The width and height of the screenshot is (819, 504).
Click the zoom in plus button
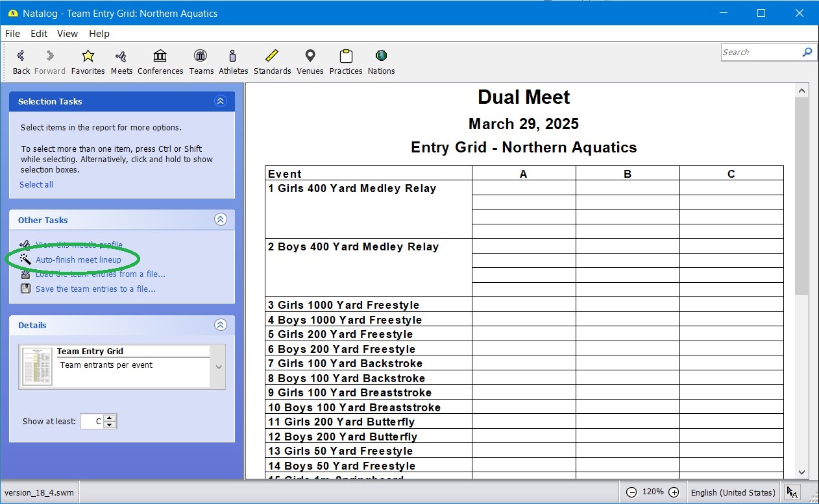674,492
